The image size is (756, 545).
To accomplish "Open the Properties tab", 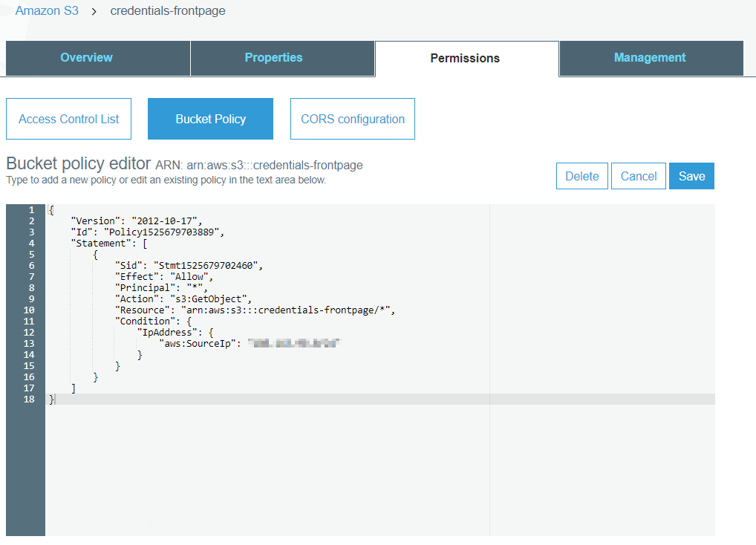I will pyautogui.click(x=273, y=58).
